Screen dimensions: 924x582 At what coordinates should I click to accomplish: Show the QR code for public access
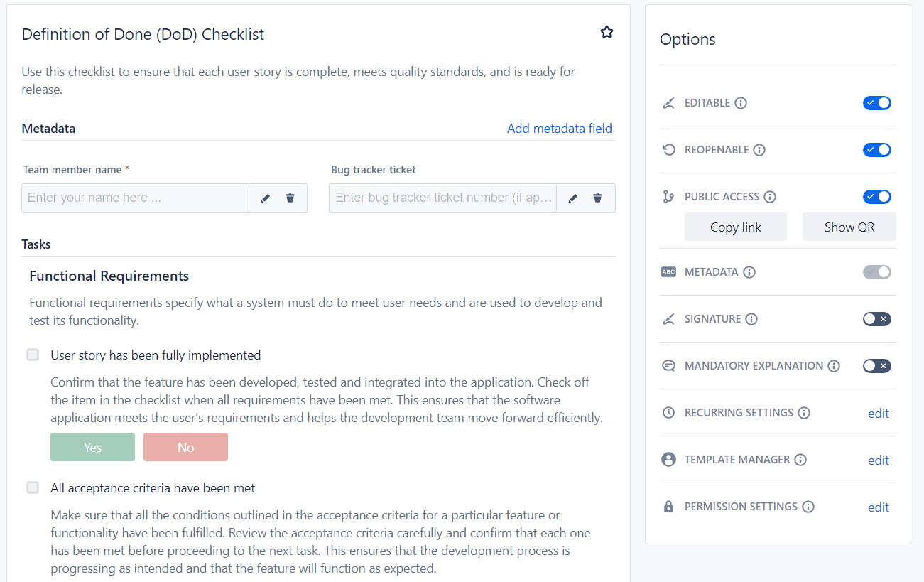(849, 226)
